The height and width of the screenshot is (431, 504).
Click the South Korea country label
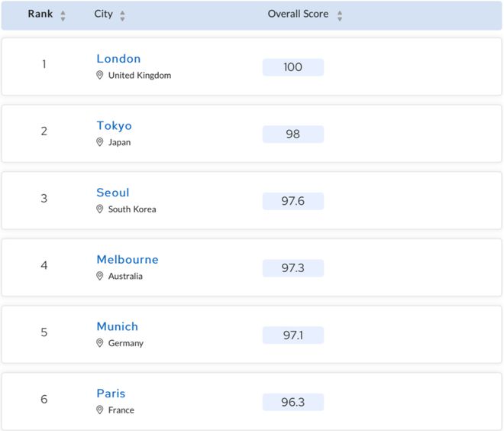pyautogui.click(x=132, y=209)
